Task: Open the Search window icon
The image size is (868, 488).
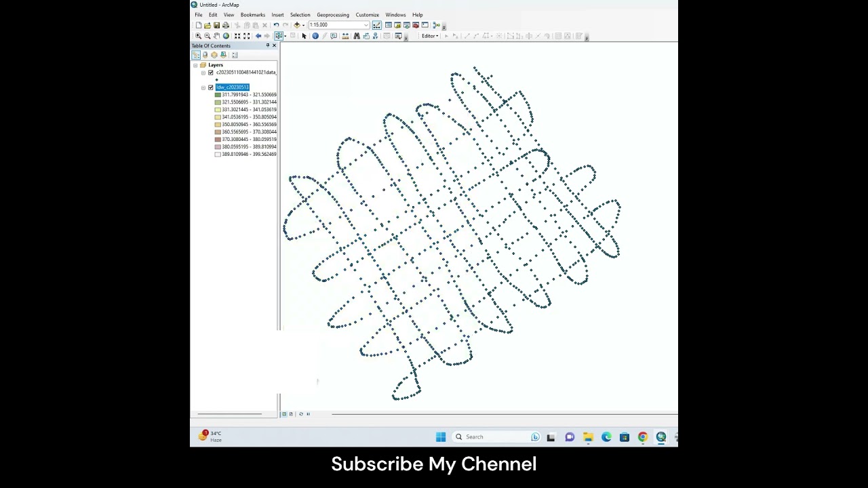Action: tap(407, 25)
